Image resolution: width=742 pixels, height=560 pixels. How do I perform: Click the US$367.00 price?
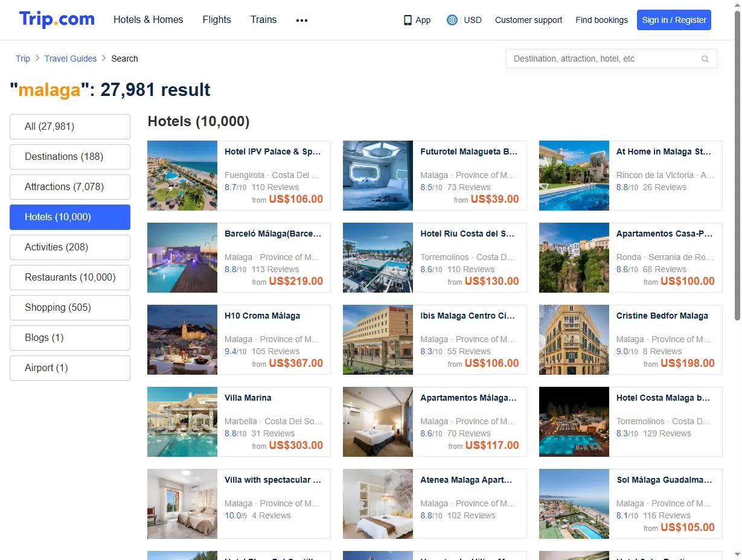pyautogui.click(x=296, y=363)
